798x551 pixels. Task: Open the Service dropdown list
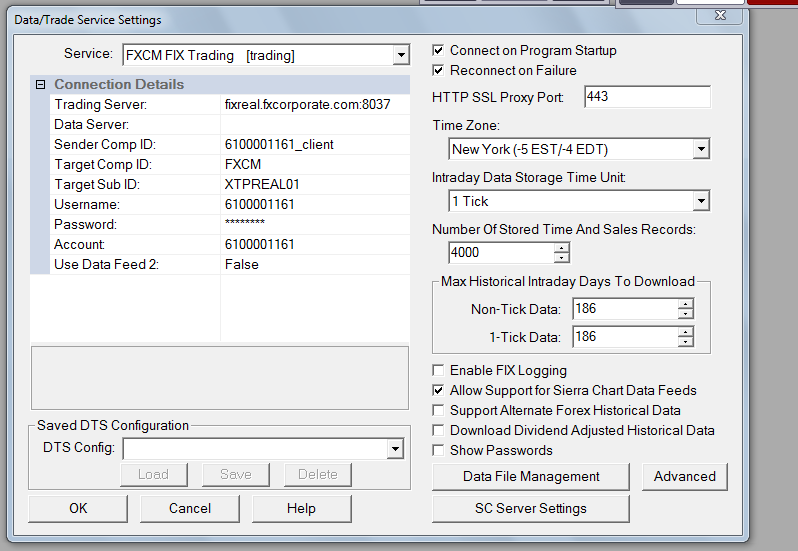(401, 55)
